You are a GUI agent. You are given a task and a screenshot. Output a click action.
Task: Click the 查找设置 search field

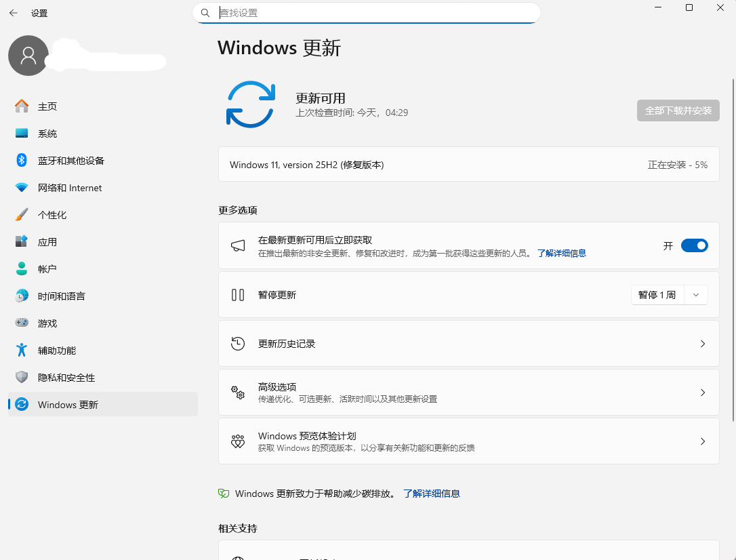(x=367, y=13)
